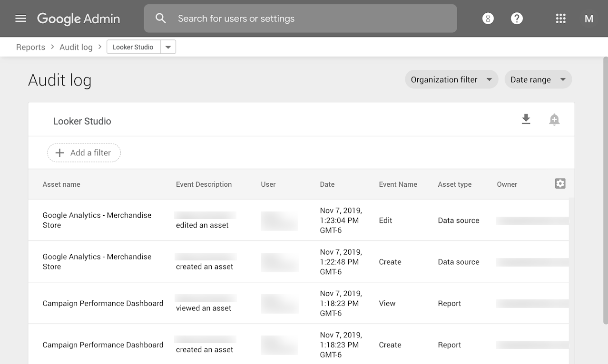Click the Google Admin logo

click(78, 19)
